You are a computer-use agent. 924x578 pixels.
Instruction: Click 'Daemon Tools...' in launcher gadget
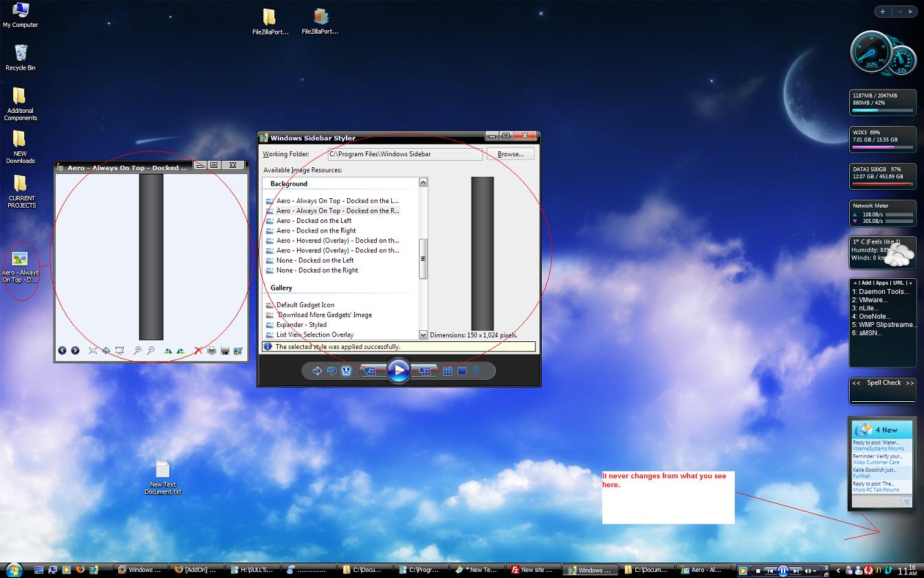point(879,292)
